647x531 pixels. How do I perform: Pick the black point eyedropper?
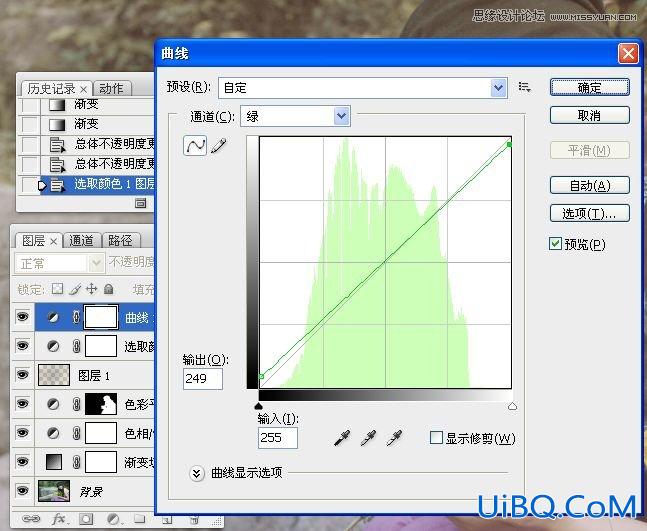click(342, 438)
